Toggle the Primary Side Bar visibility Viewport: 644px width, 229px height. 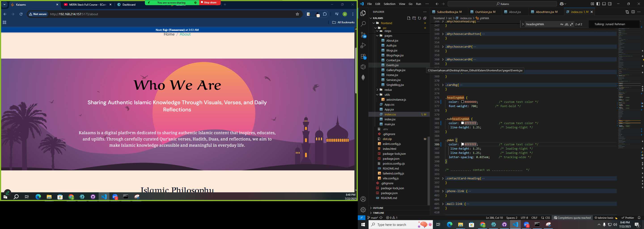tap(598, 4)
